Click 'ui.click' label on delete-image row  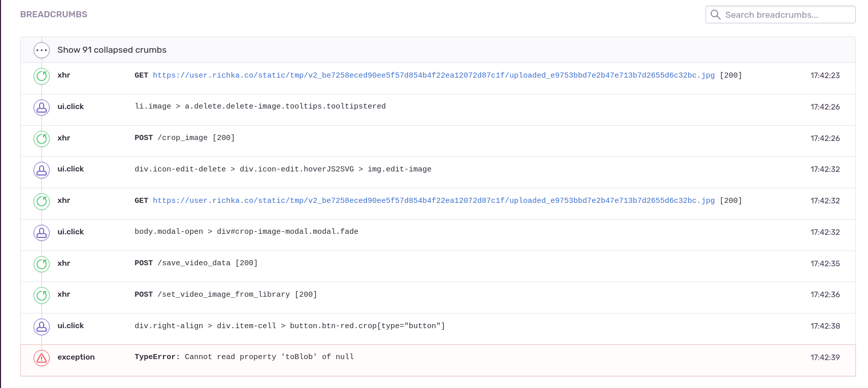coord(71,107)
